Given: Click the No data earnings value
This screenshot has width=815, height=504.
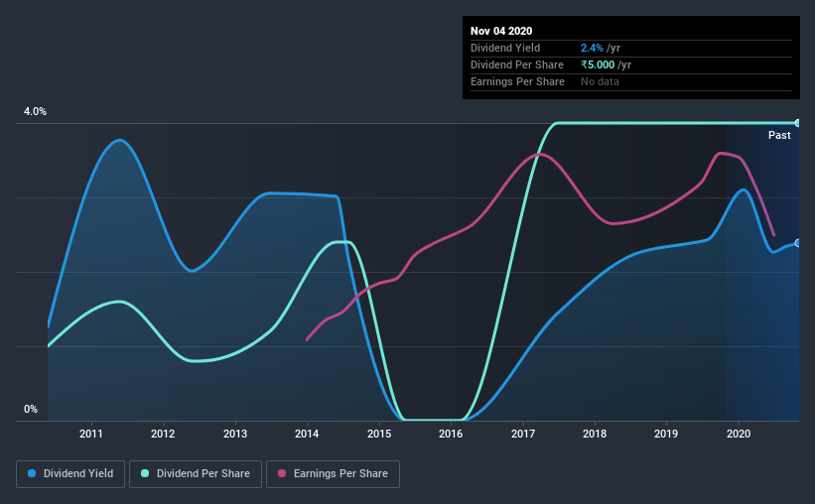Looking at the screenshot, I should 600,81.
